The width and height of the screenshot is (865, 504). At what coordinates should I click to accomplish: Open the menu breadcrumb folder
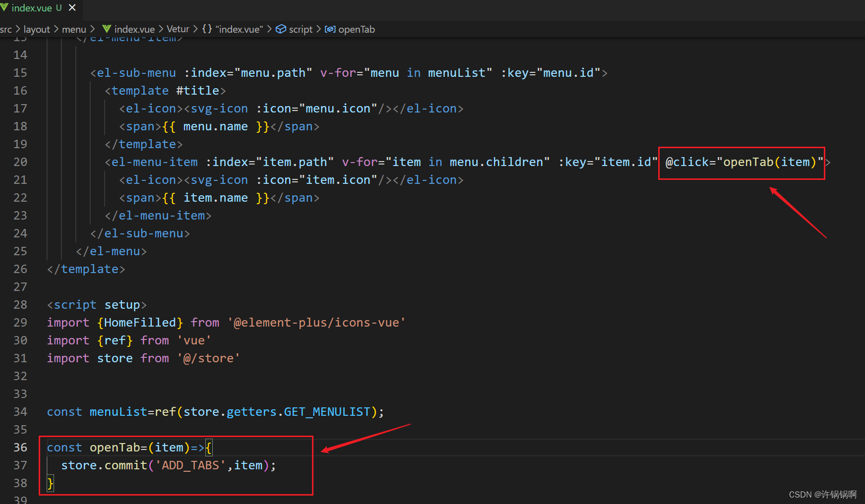click(x=74, y=29)
